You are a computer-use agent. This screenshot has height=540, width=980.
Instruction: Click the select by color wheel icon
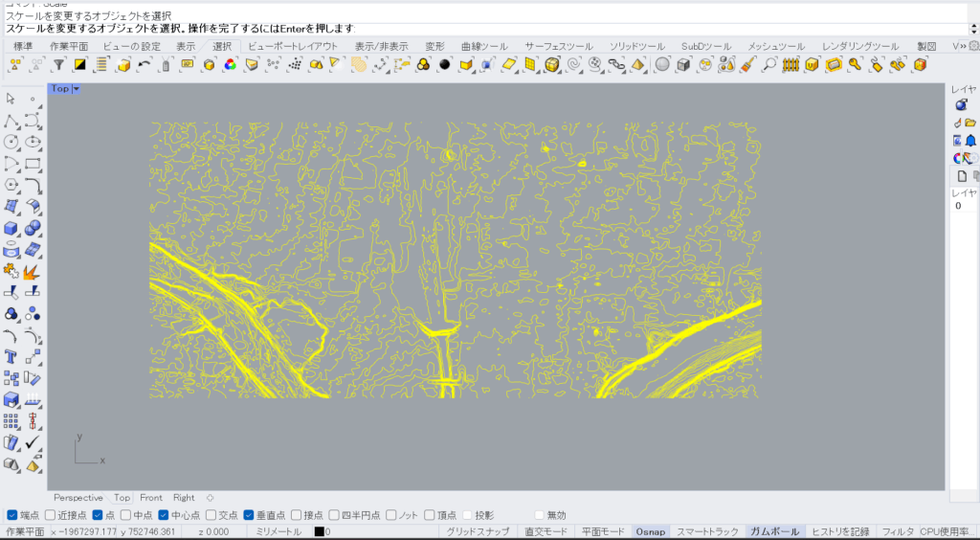tap(230, 64)
